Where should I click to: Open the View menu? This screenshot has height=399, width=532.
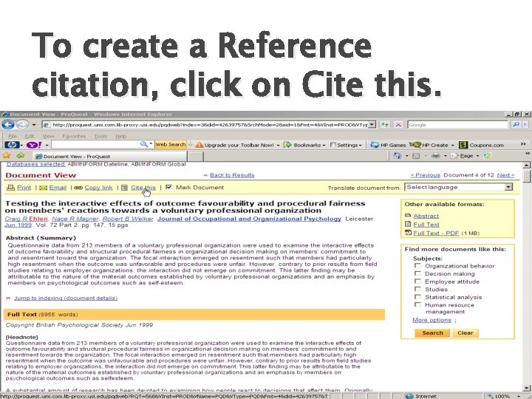(x=48, y=136)
